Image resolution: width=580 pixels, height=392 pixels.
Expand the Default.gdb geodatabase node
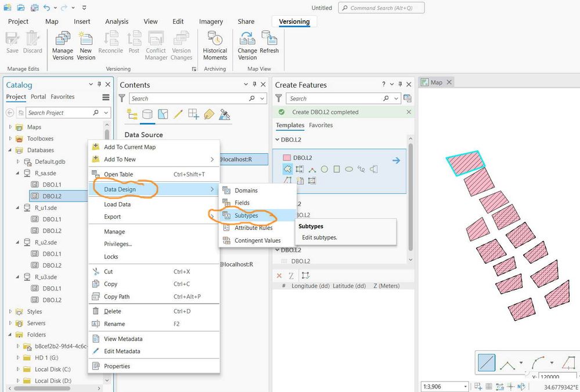(x=17, y=161)
